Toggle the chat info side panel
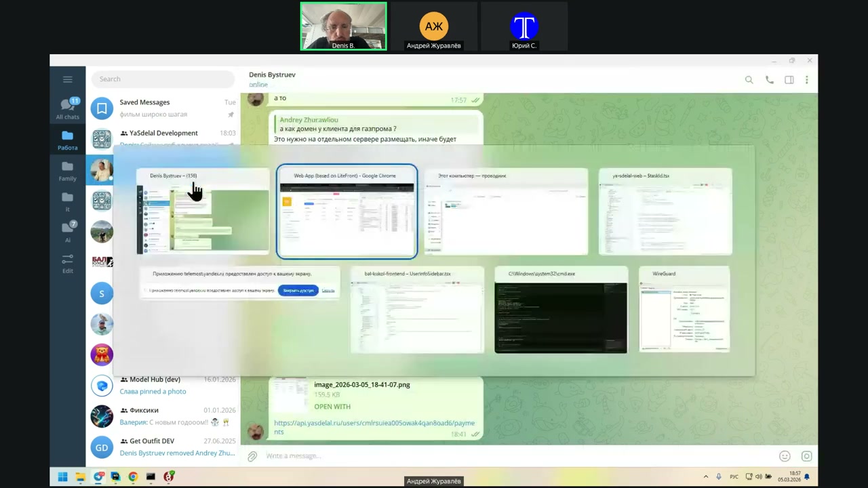Image resolution: width=868 pixels, height=488 pixels. pyautogui.click(x=789, y=80)
